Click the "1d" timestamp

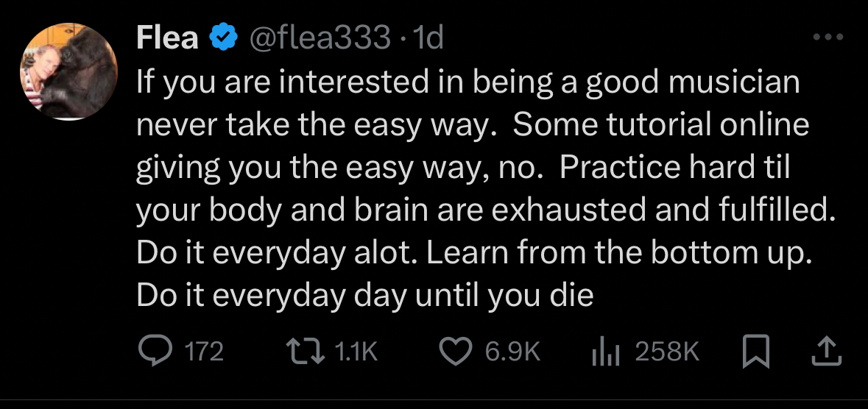tap(429, 37)
